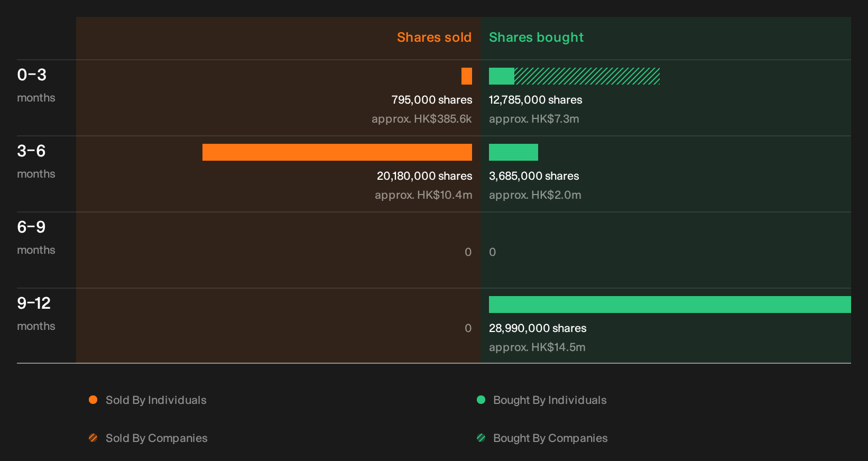The image size is (868, 461).
Task: Click the hatched 0-3 months company-bought bar
Action: coord(587,76)
